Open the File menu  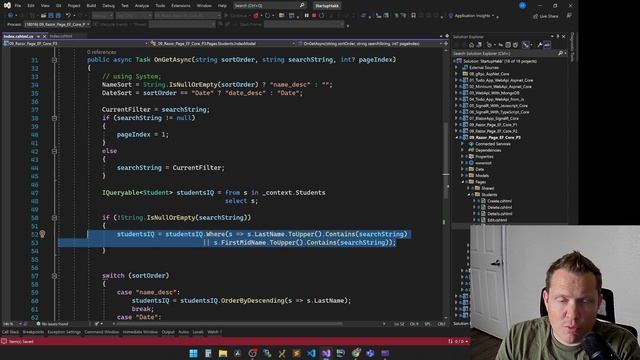click(x=18, y=6)
